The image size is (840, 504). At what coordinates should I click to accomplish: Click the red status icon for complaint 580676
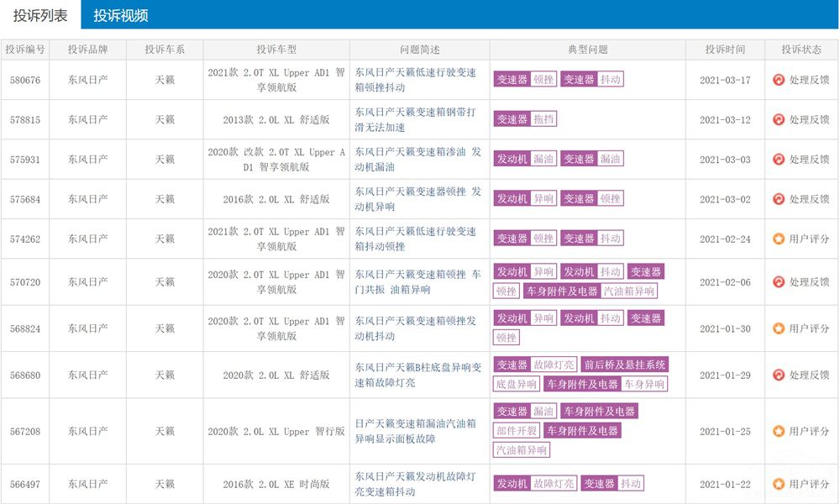(779, 80)
